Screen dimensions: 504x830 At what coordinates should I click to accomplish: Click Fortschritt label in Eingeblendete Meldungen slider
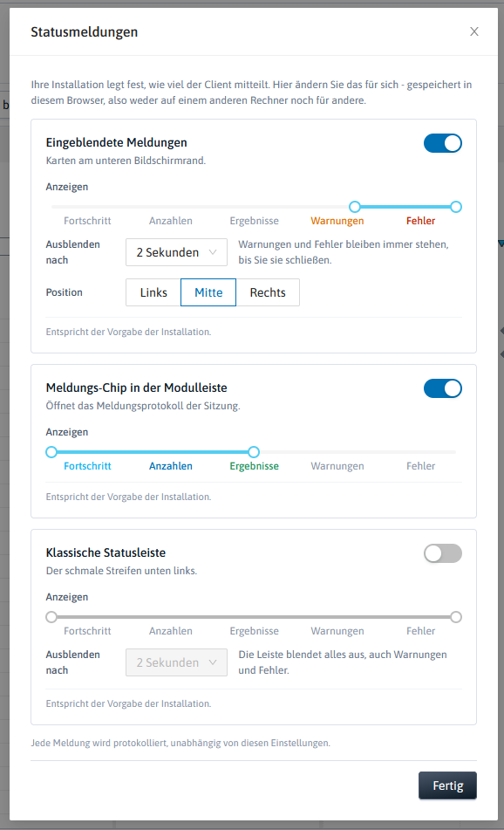pyautogui.click(x=87, y=221)
